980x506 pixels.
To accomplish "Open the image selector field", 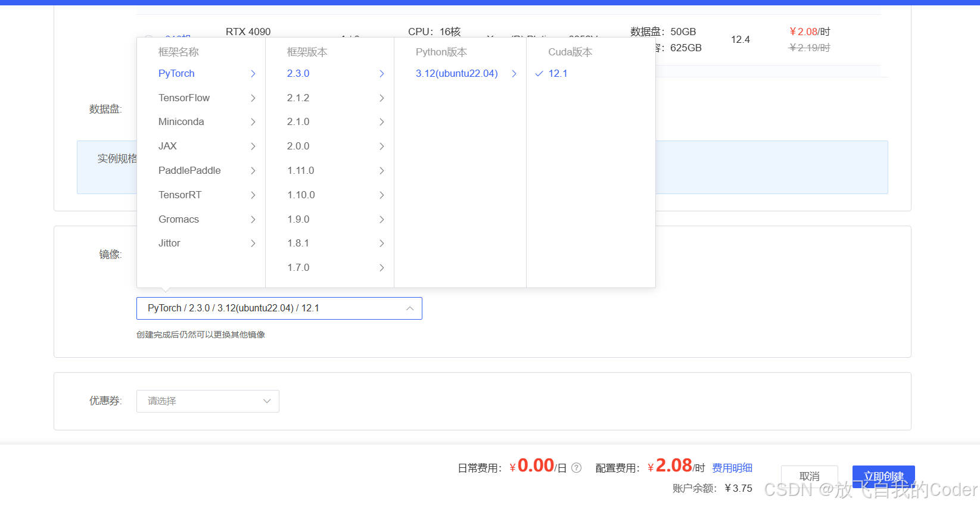I will click(279, 308).
